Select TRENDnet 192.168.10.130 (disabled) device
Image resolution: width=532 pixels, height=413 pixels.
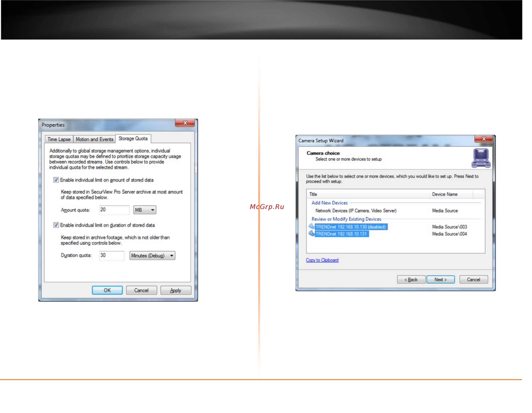351,227
